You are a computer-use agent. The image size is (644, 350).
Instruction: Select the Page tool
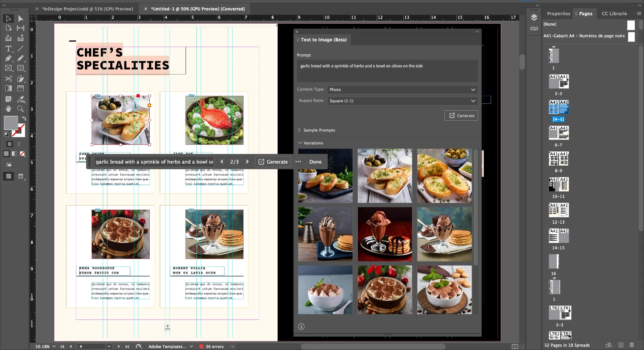tap(8, 28)
